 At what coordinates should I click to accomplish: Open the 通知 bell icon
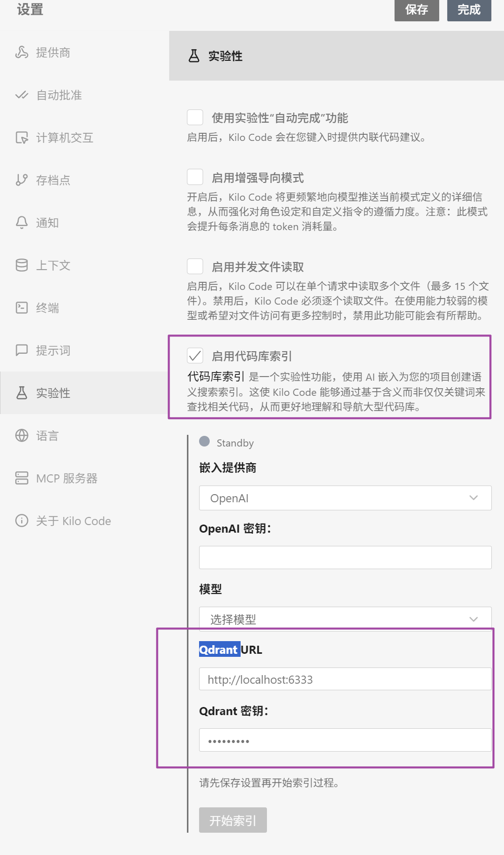22,222
